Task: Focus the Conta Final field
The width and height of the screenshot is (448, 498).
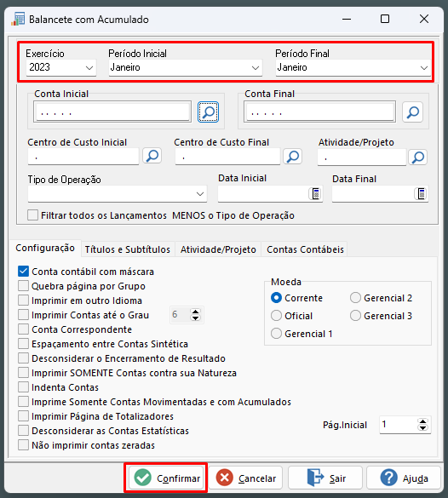Action: 319,112
